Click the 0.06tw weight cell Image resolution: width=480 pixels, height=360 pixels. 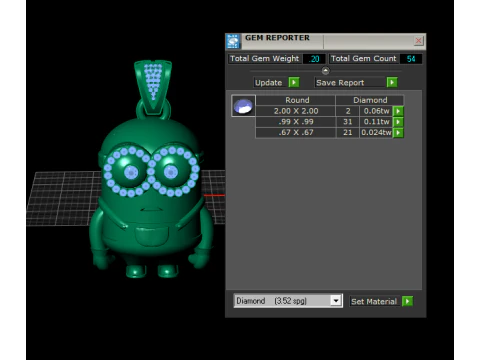click(x=376, y=111)
